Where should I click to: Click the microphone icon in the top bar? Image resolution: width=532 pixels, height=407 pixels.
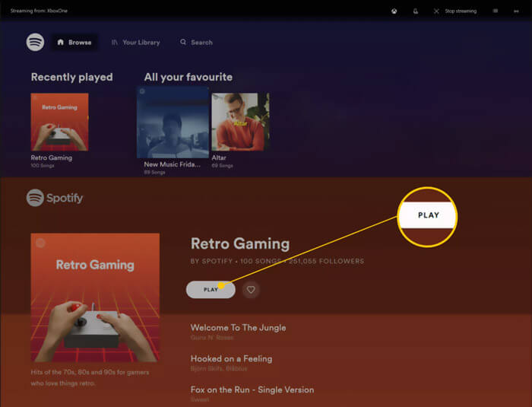point(415,11)
